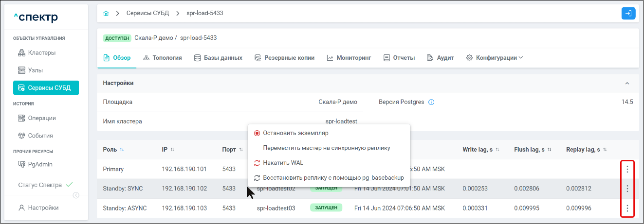Screen dimensions: 644x224
Task: Select Остановить экземпляр from context menu
Action: pos(295,133)
